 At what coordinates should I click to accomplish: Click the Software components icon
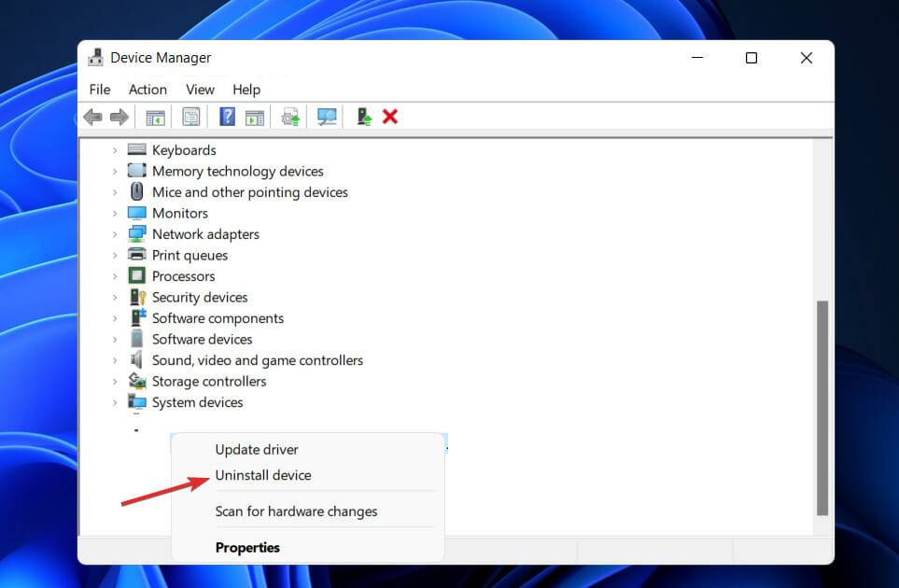137,317
